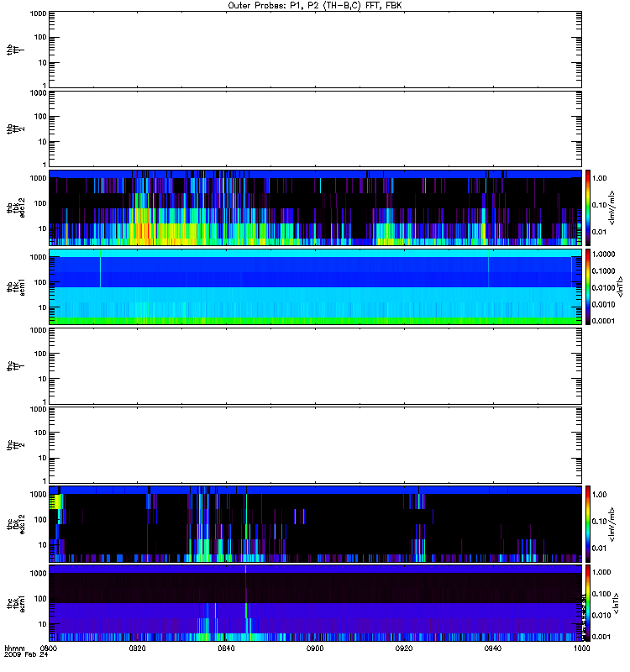This screenshot has height=672, width=630.
Task: Click the "0.10" tick on thc edc12 color bar
Action: (x=600, y=522)
